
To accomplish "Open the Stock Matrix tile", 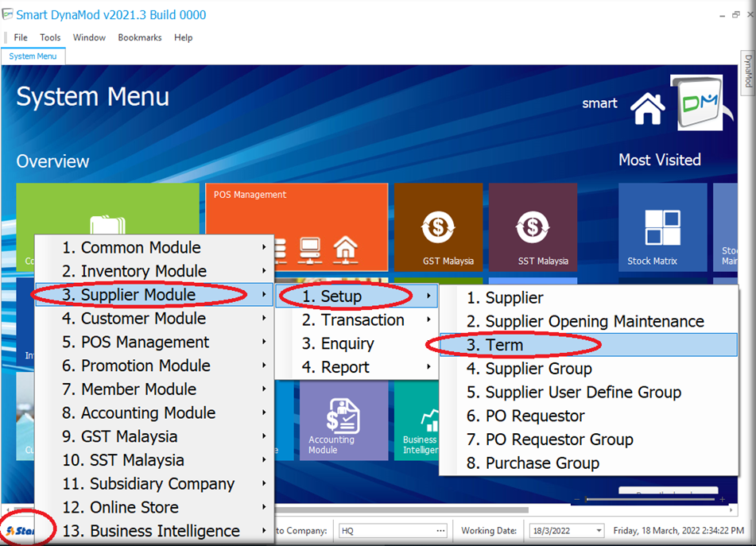I will point(662,227).
